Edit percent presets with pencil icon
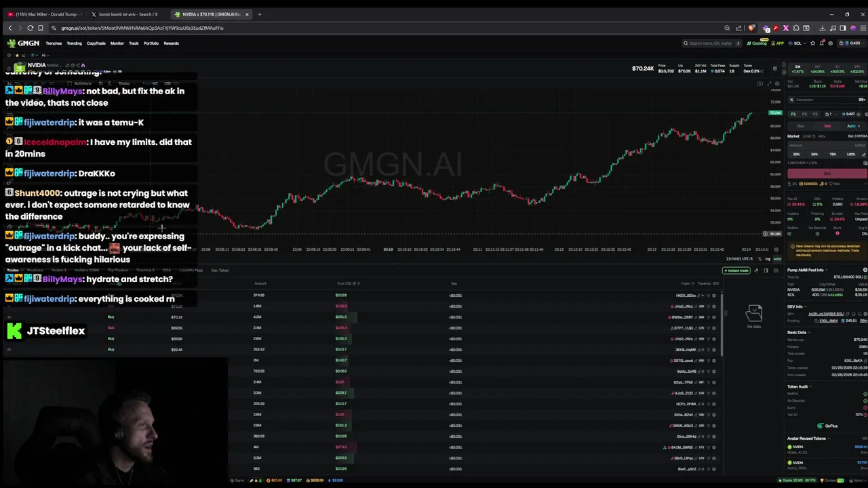868x488 pixels. coord(864,155)
